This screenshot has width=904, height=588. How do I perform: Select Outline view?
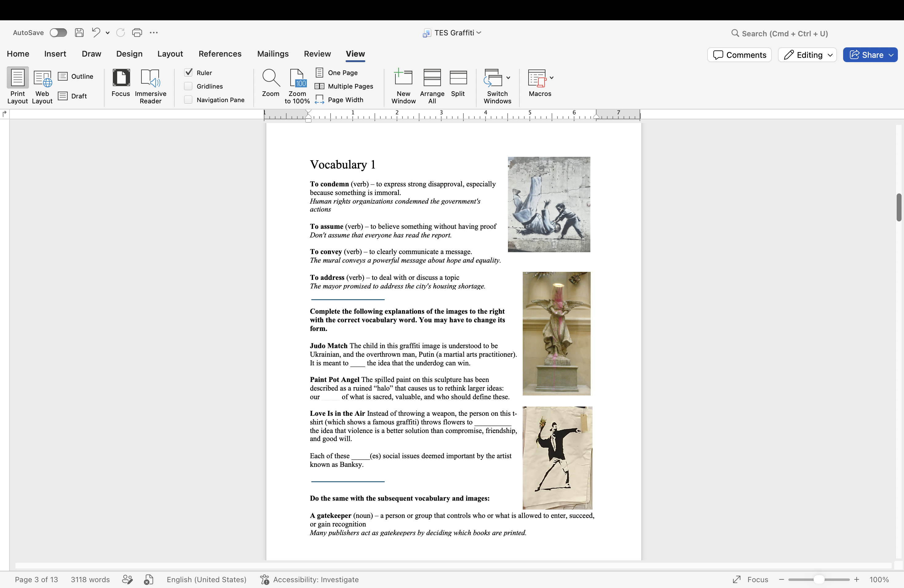(x=76, y=76)
